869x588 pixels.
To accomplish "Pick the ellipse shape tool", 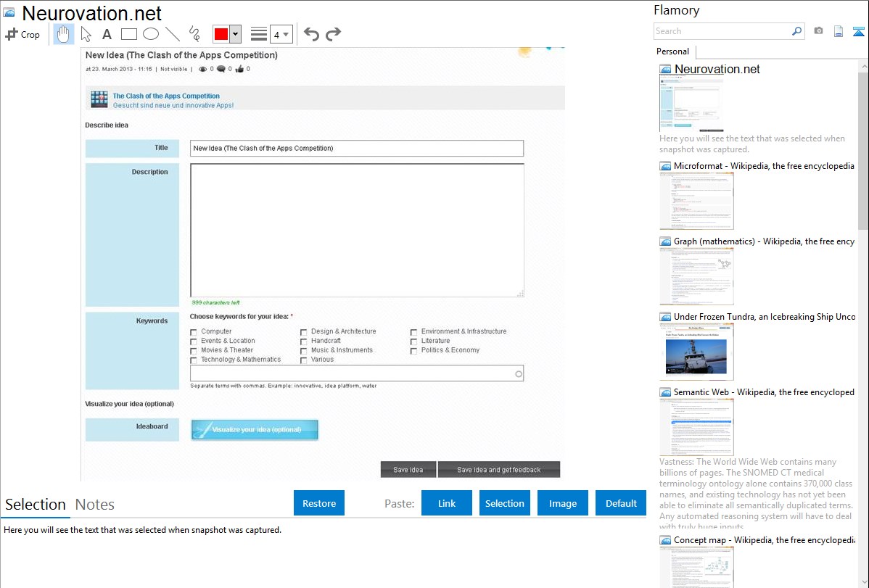I will point(151,34).
